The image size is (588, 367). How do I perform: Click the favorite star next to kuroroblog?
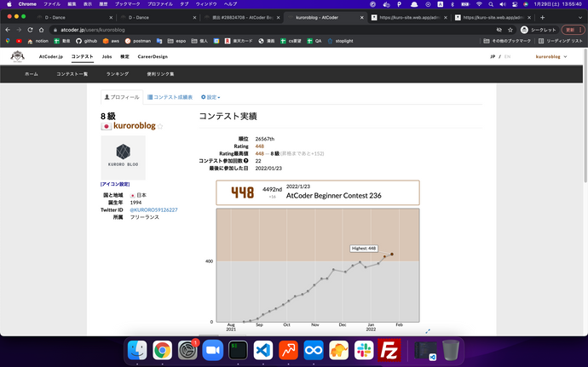click(160, 126)
